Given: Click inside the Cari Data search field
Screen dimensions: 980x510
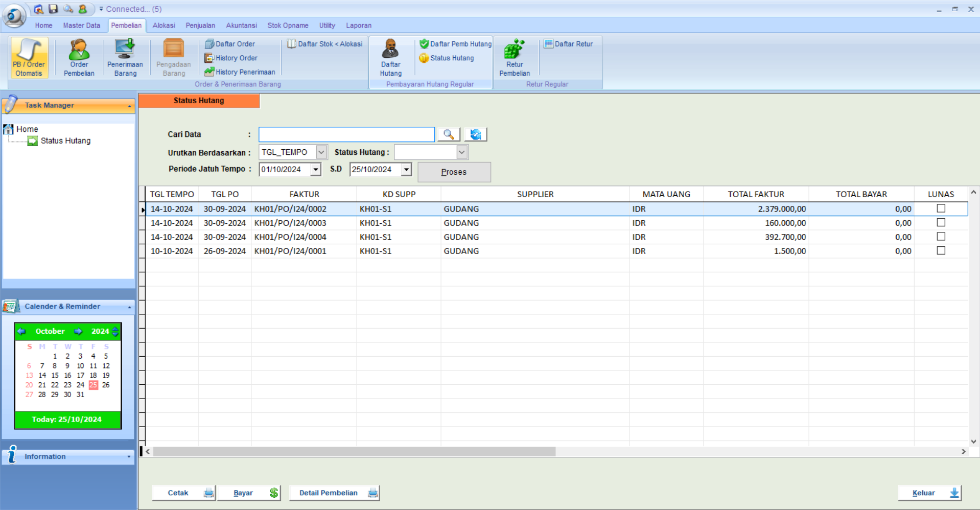Looking at the screenshot, I should (x=346, y=134).
